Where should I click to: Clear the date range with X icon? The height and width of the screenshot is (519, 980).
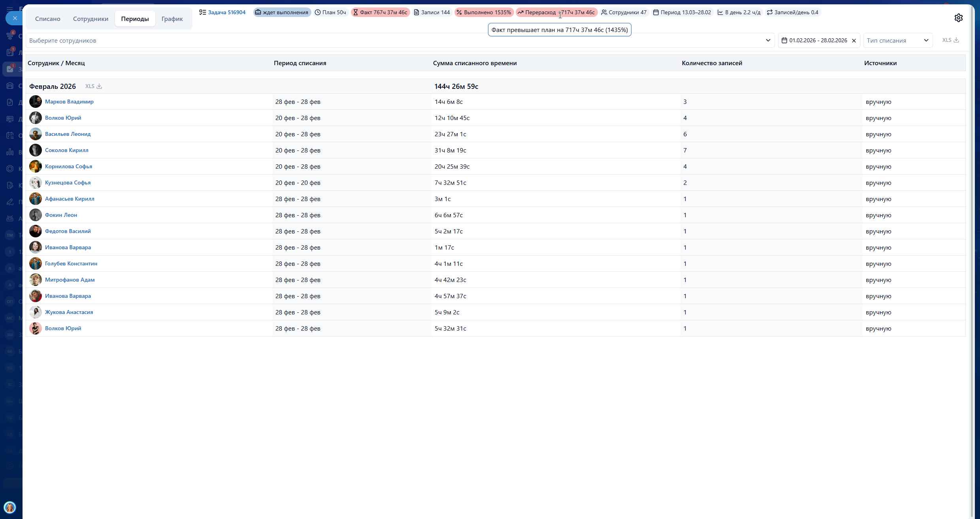pyautogui.click(x=854, y=41)
